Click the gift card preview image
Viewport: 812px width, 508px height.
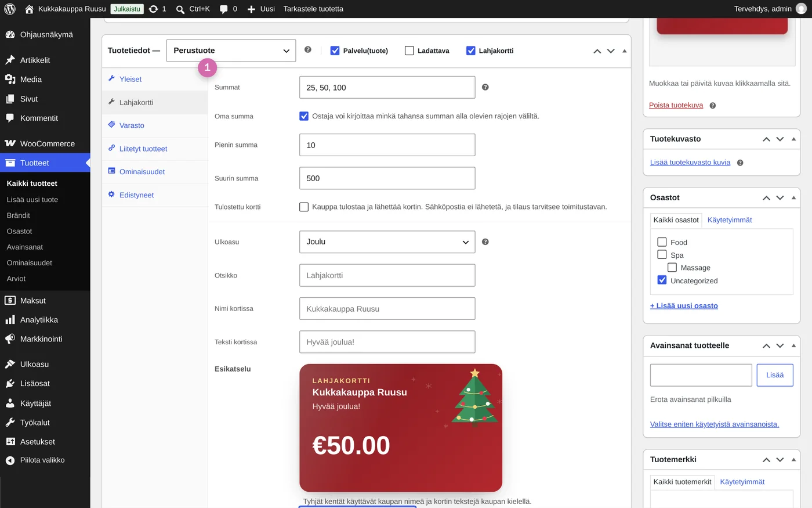(x=401, y=428)
